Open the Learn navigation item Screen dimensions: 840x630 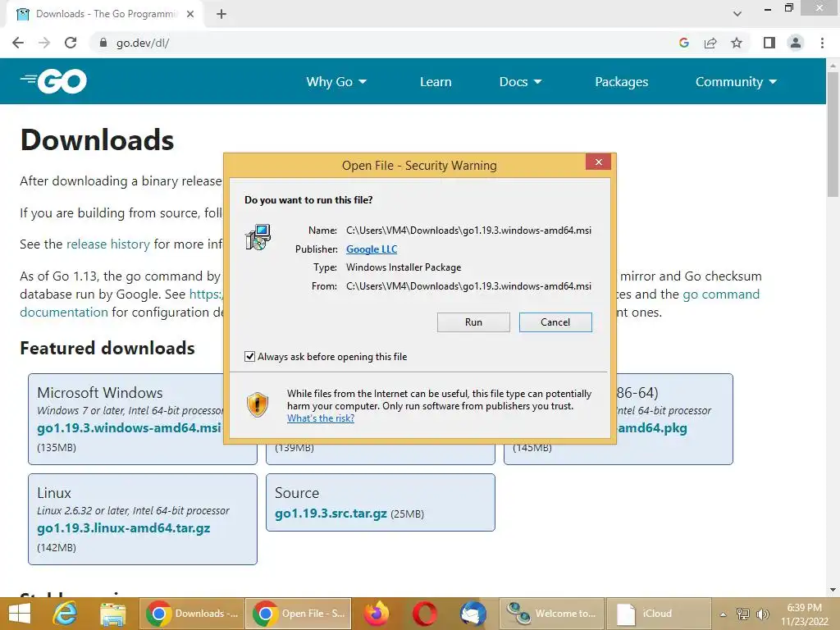(x=436, y=82)
